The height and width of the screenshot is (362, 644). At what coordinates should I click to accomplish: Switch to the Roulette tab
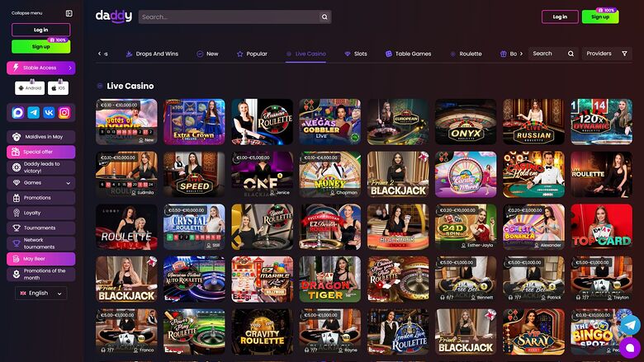pos(466,54)
